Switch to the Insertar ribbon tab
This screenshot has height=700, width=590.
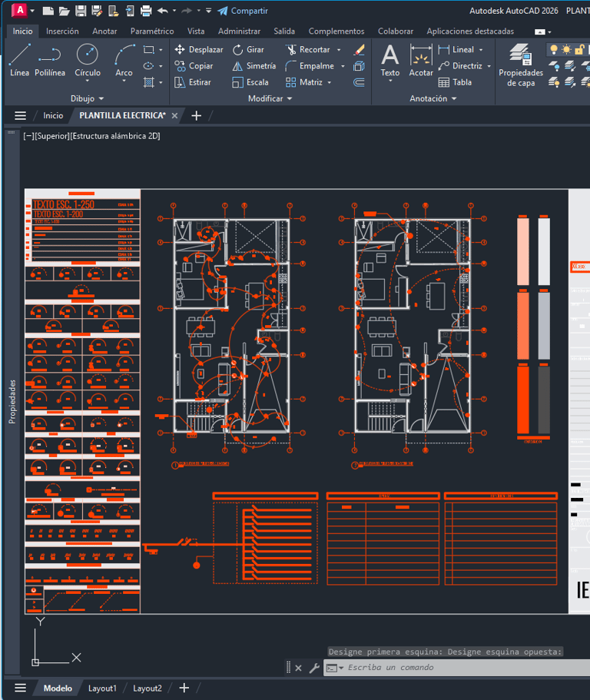tap(62, 32)
